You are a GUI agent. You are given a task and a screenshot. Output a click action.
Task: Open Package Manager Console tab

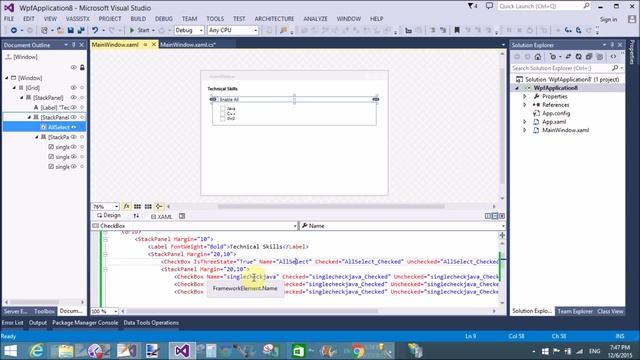85,322
